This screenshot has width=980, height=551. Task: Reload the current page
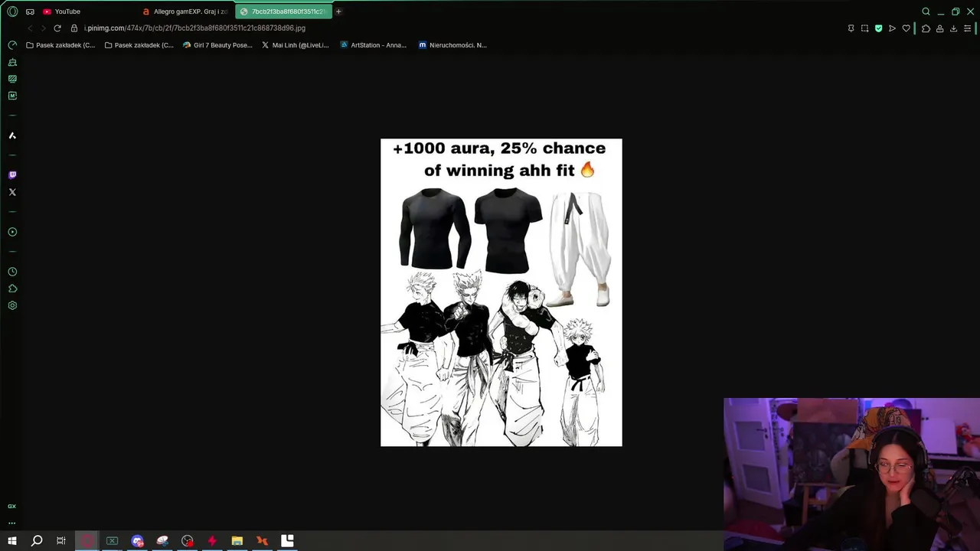tap(57, 28)
